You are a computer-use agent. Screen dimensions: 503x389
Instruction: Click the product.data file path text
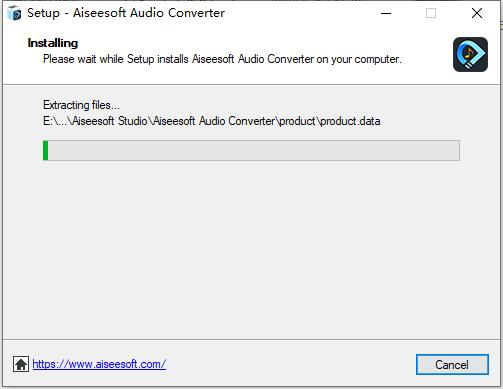[212, 121]
